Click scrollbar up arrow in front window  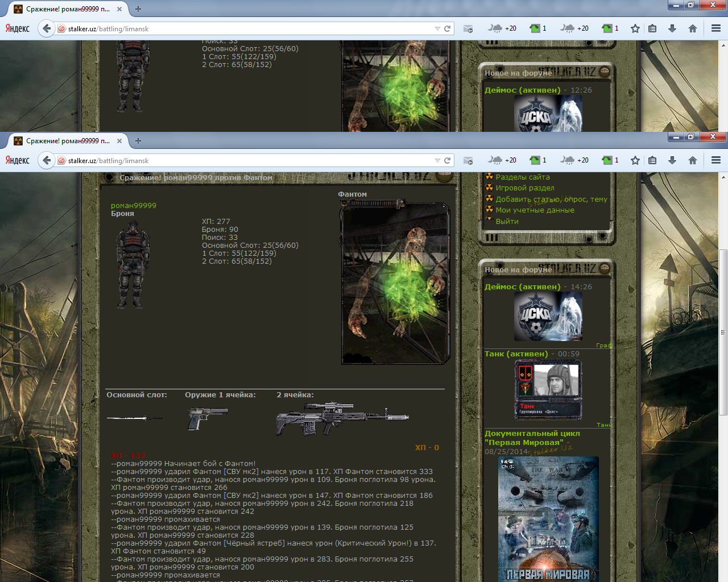coord(723,177)
